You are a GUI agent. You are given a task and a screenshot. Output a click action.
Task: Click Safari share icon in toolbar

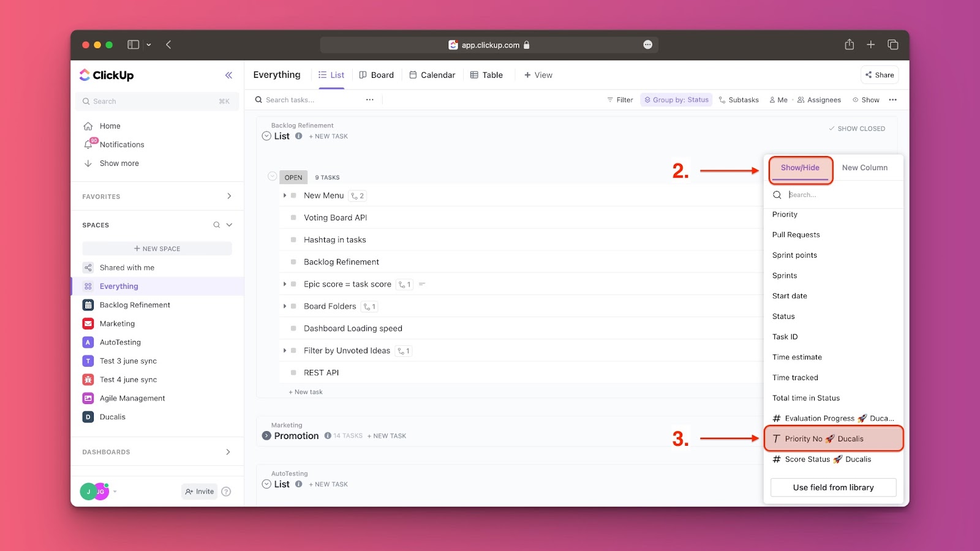[x=849, y=45]
